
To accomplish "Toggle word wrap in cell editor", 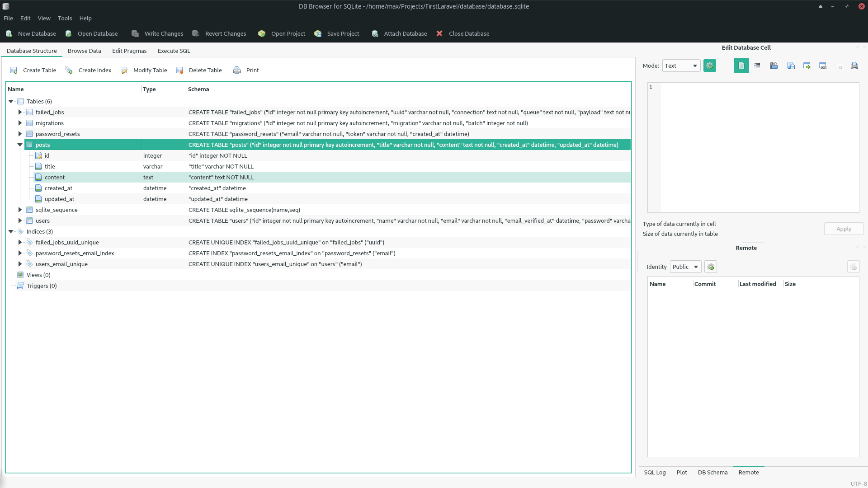I will pos(758,66).
